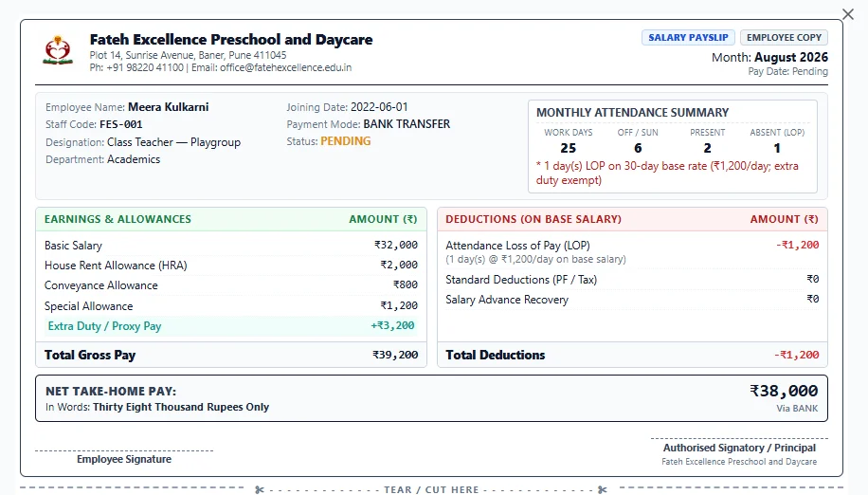Click the Attendance Loss of Pay (LOP) label
The height and width of the screenshot is (495, 868).
pos(517,246)
